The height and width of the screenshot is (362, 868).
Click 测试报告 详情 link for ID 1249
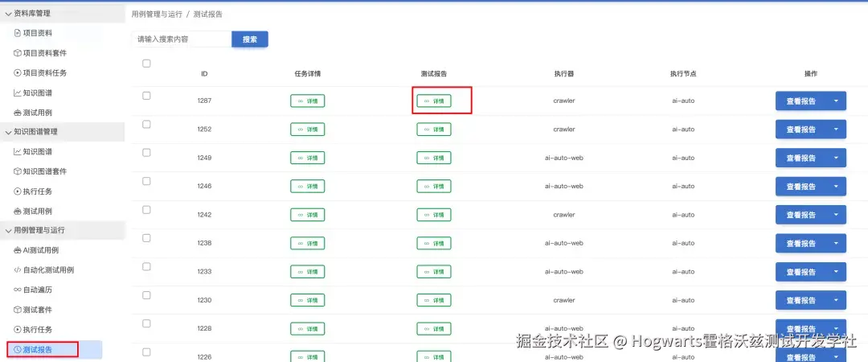tap(434, 158)
